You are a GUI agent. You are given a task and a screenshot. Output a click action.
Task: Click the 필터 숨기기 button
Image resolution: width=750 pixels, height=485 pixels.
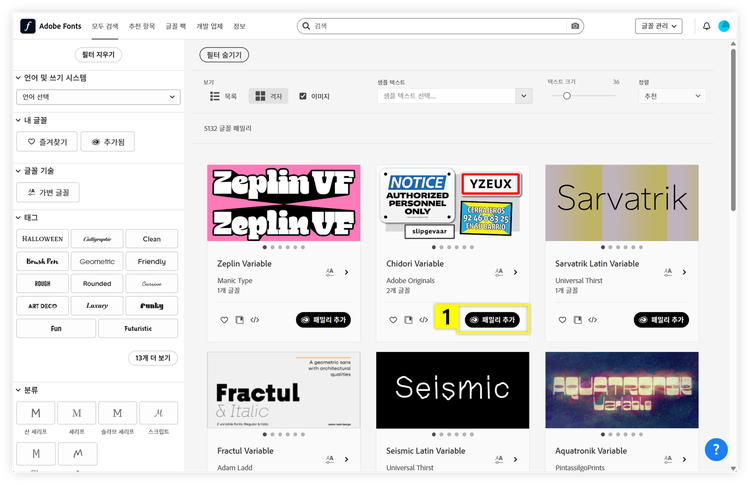(x=224, y=55)
